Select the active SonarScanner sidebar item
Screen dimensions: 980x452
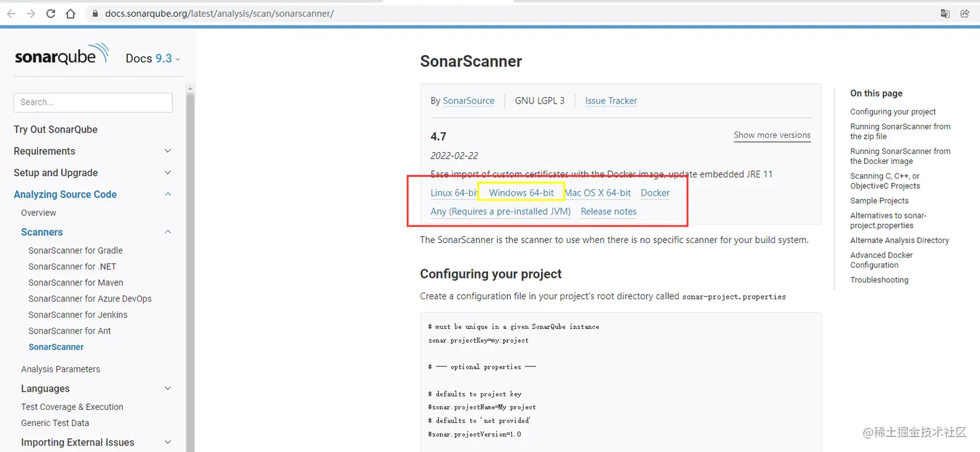point(56,347)
